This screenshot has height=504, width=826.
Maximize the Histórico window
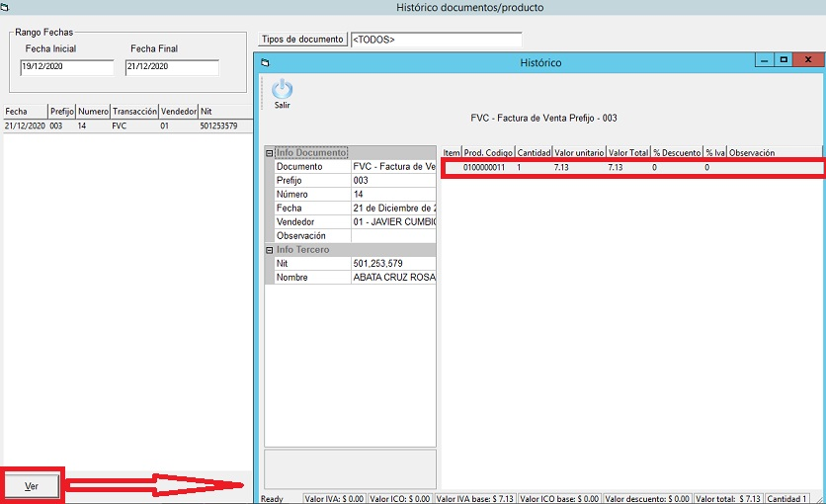coord(784,60)
